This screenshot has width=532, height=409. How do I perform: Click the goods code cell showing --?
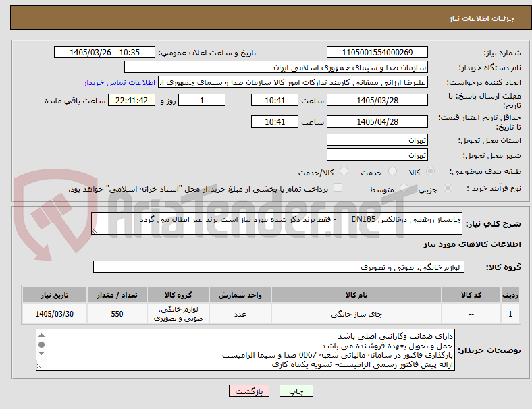point(471,314)
